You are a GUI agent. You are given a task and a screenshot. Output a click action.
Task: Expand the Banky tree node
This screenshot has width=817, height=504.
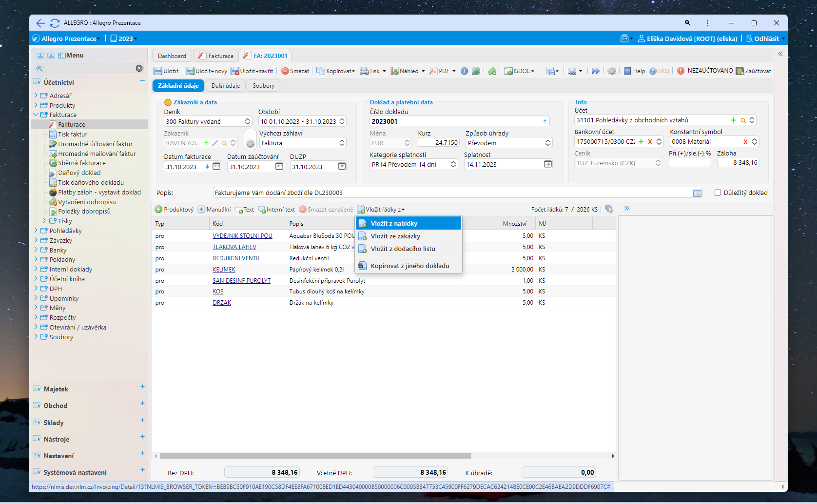point(36,250)
